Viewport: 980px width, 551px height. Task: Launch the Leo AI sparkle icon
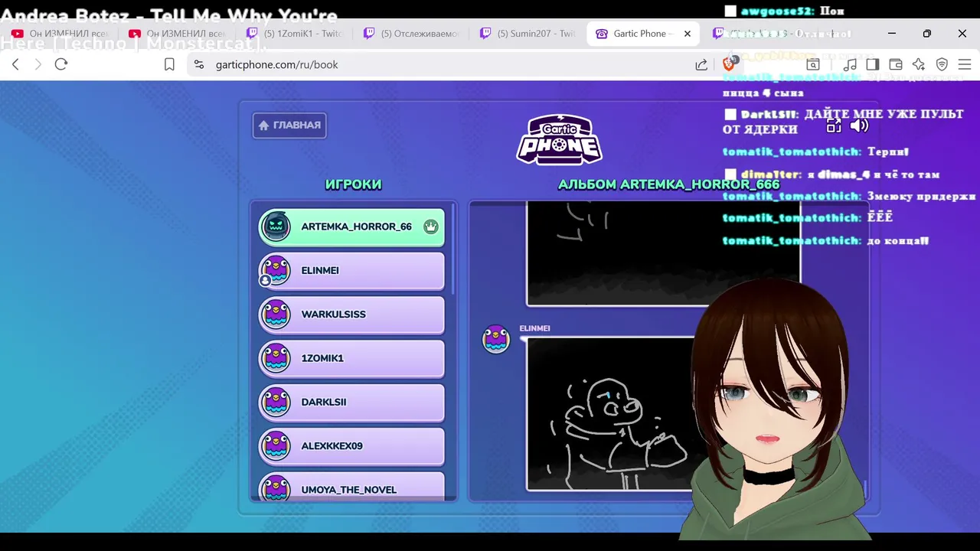(x=919, y=65)
